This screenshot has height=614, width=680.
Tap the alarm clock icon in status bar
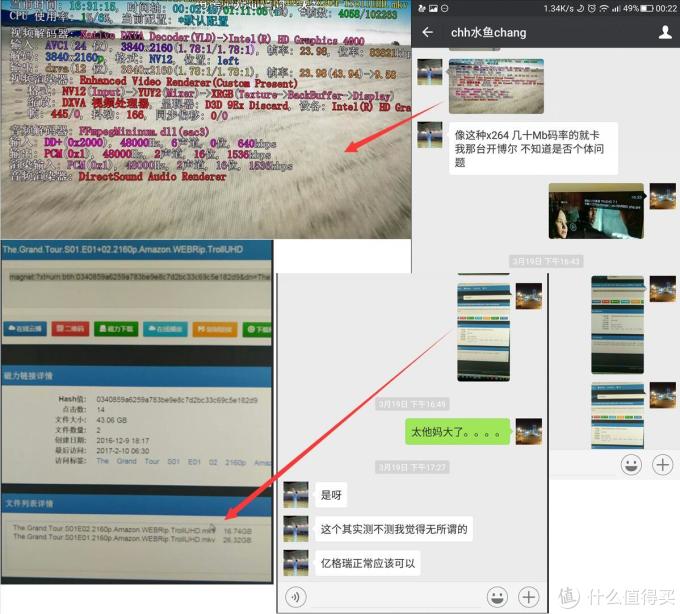(592, 8)
